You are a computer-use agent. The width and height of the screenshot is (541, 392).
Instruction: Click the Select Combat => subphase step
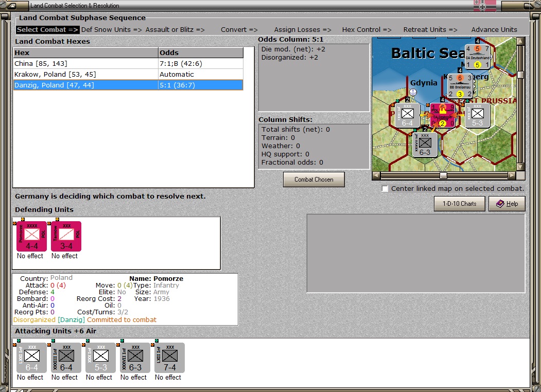click(x=47, y=30)
